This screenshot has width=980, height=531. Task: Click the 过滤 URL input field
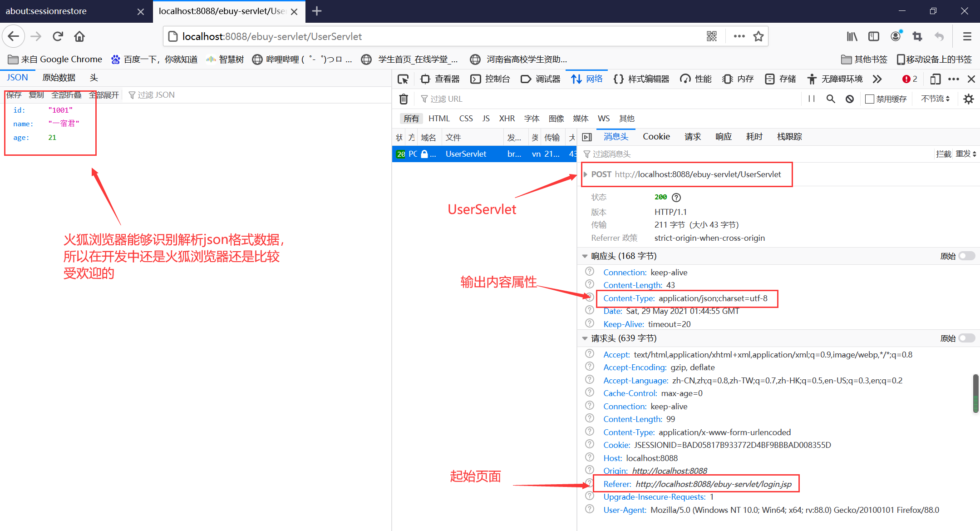(x=608, y=99)
